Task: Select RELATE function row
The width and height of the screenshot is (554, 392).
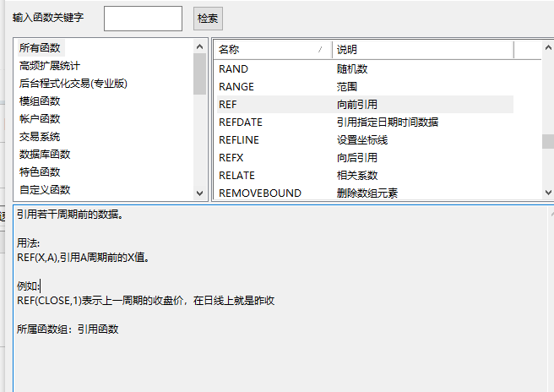Action: [x=365, y=175]
